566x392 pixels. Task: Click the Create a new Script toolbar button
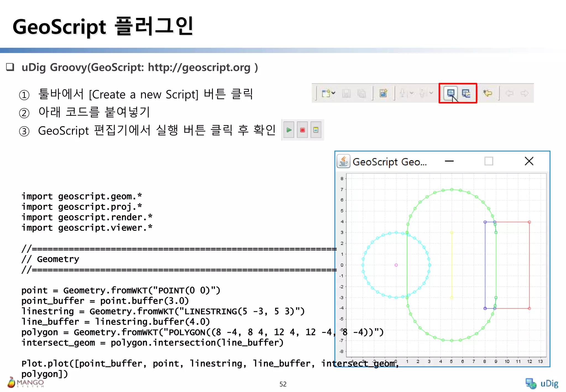tap(450, 93)
